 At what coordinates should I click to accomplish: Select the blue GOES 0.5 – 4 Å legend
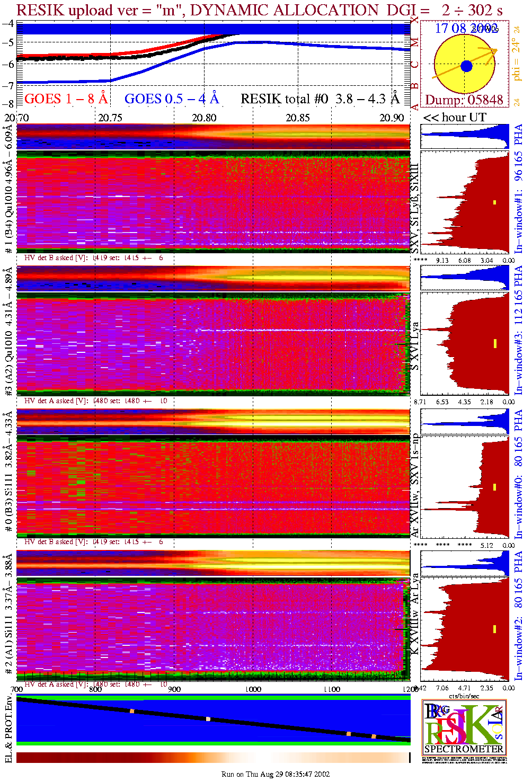[x=172, y=99]
